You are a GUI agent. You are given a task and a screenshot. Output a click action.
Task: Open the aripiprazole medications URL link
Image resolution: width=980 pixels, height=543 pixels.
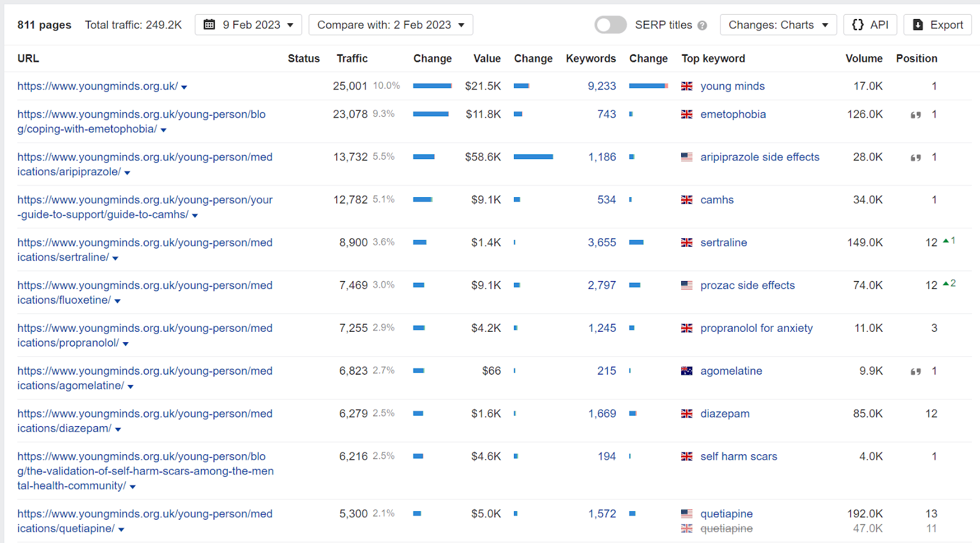pos(145,165)
